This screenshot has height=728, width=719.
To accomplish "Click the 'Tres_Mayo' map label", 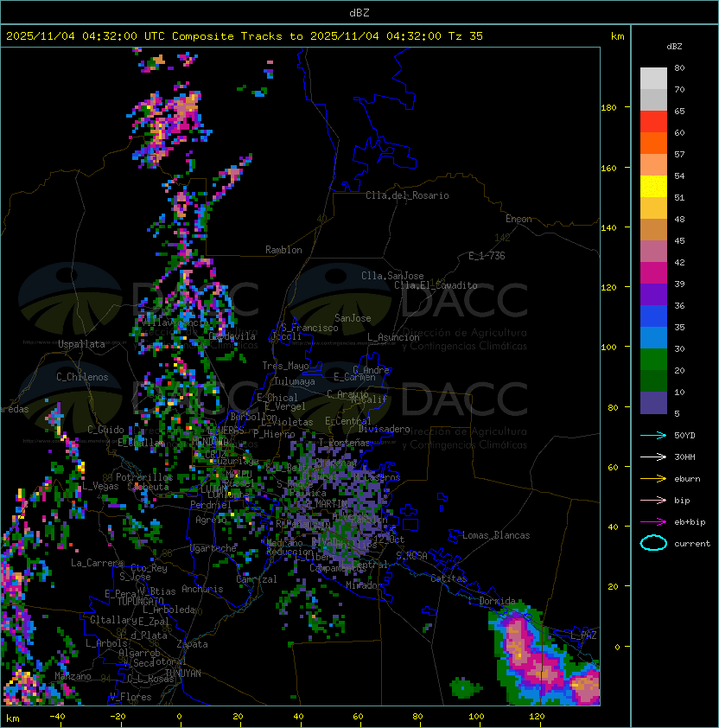I will coord(285,366).
